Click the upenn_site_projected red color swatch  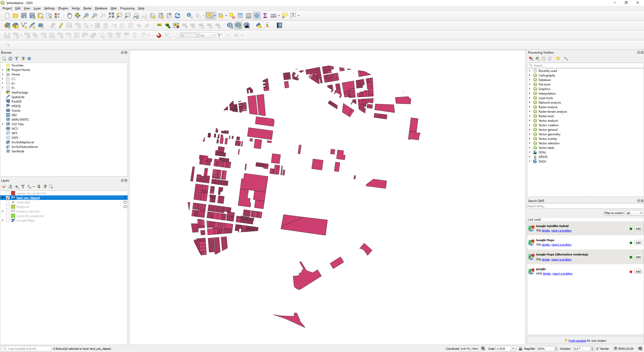pyautogui.click(x=13, y=193)
